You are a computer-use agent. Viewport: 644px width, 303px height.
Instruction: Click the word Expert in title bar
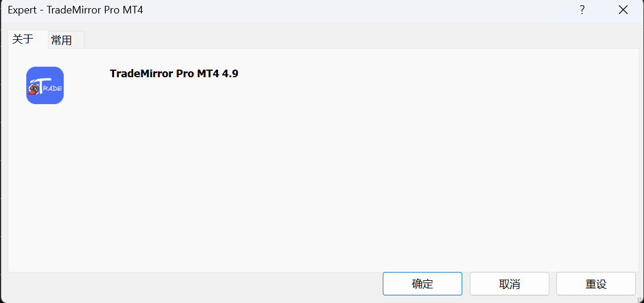22,11
